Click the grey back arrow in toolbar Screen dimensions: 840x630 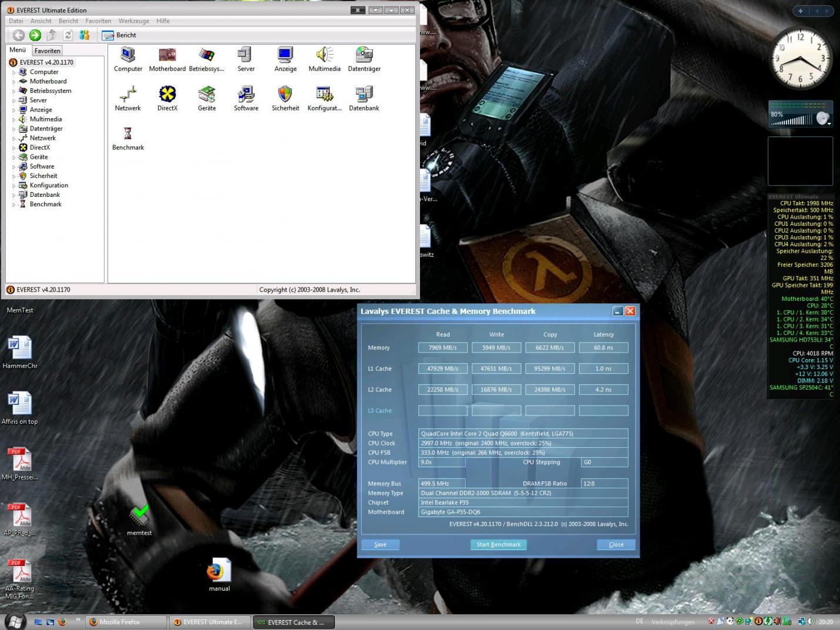pyautogui.click(x=19, y=35)
